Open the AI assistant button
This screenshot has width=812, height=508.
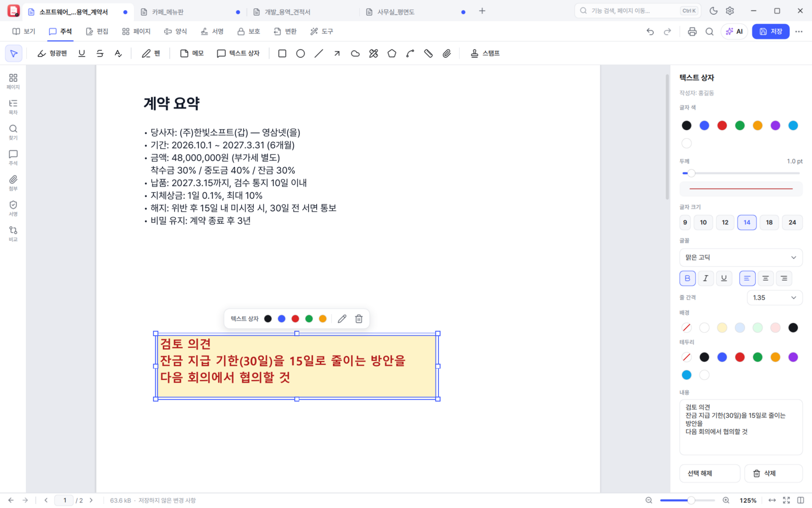tap(734, 31)
